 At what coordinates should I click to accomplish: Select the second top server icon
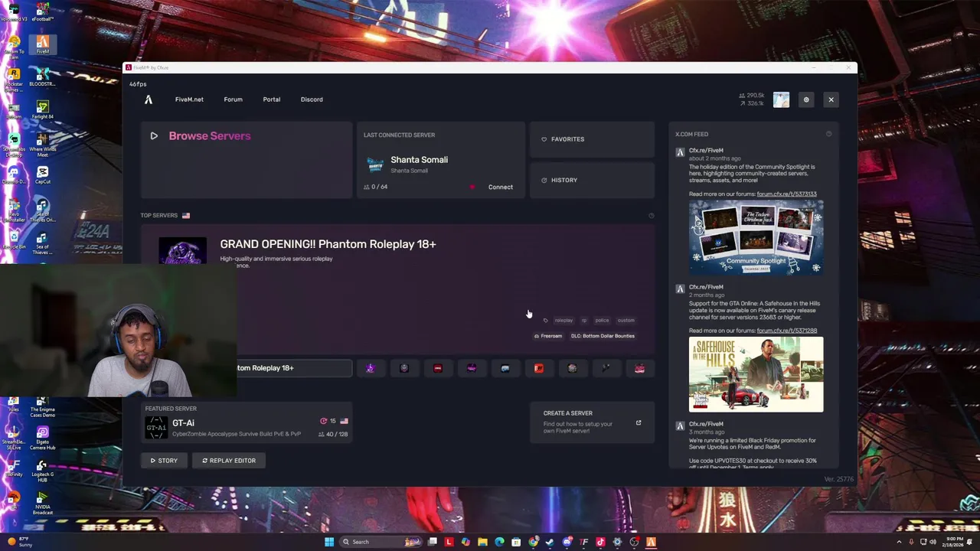pyautogui.click(x=404, y=368)
